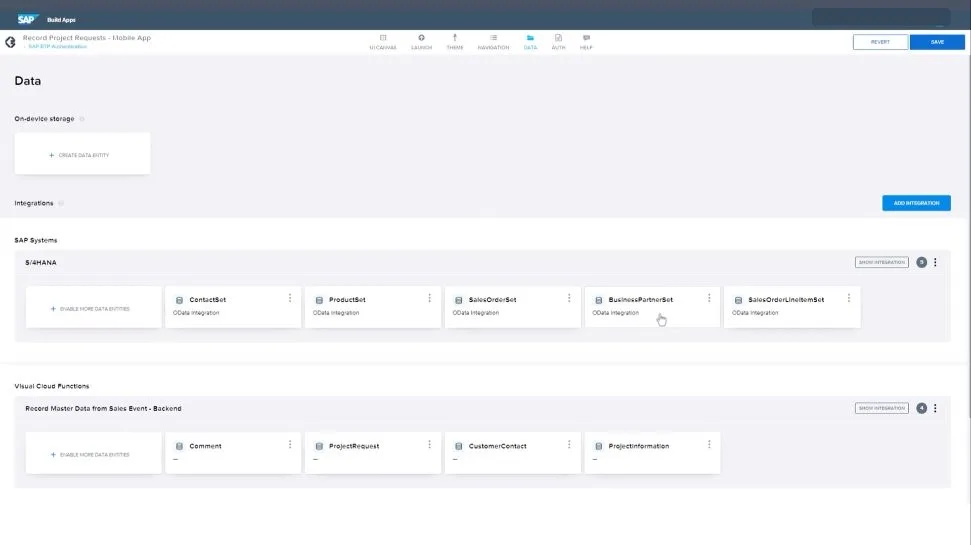Viewport: 971px width, 545px height.
Task: Open ProjectInformation card options menu
Action: tap(709, 445)
